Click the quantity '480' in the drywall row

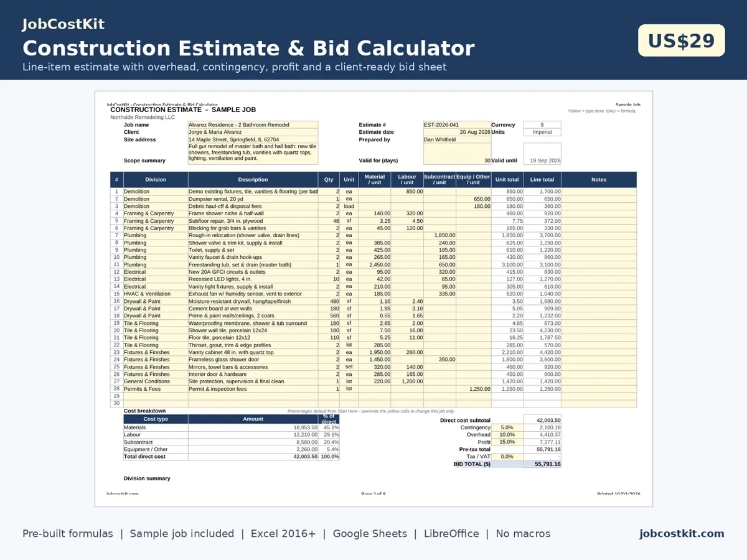pyautogui.click(x=329, y=301)
